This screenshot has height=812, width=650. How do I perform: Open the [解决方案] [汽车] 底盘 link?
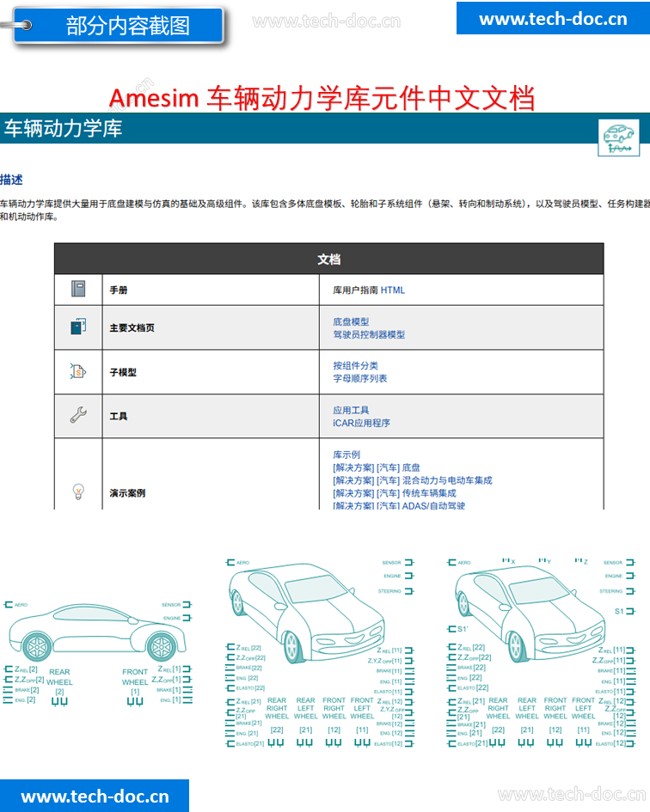[377, 467]
